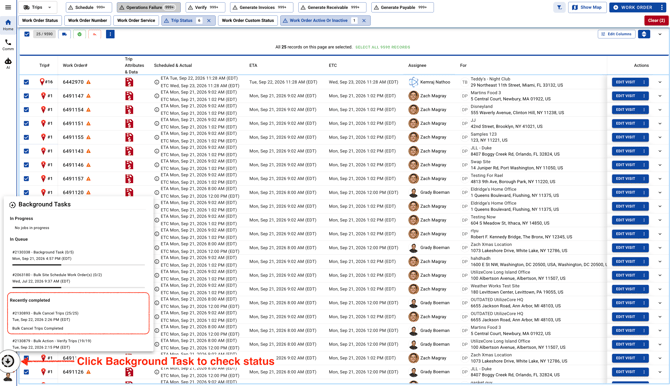Viewport: 670px width, 386px height.
Task: Click Grady Boeman avatar in row 6491120
Action: tap(413, 192)
